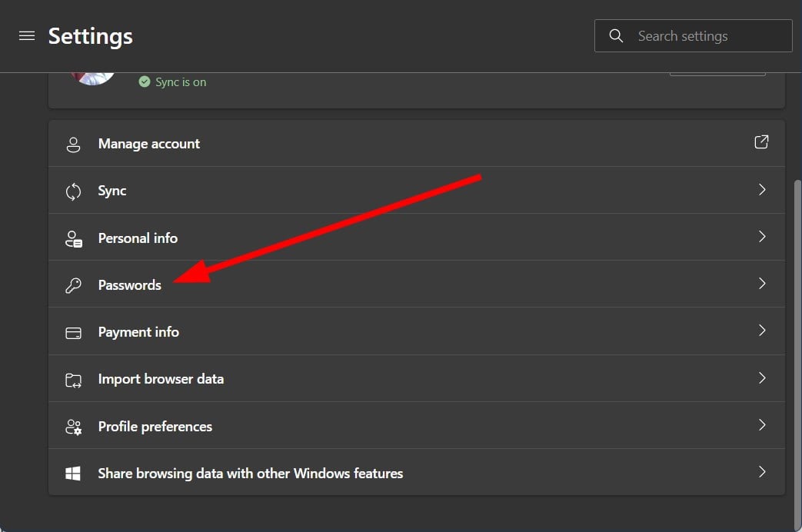Click the vertical scrollbar thumb

click(x=797, y=346)
